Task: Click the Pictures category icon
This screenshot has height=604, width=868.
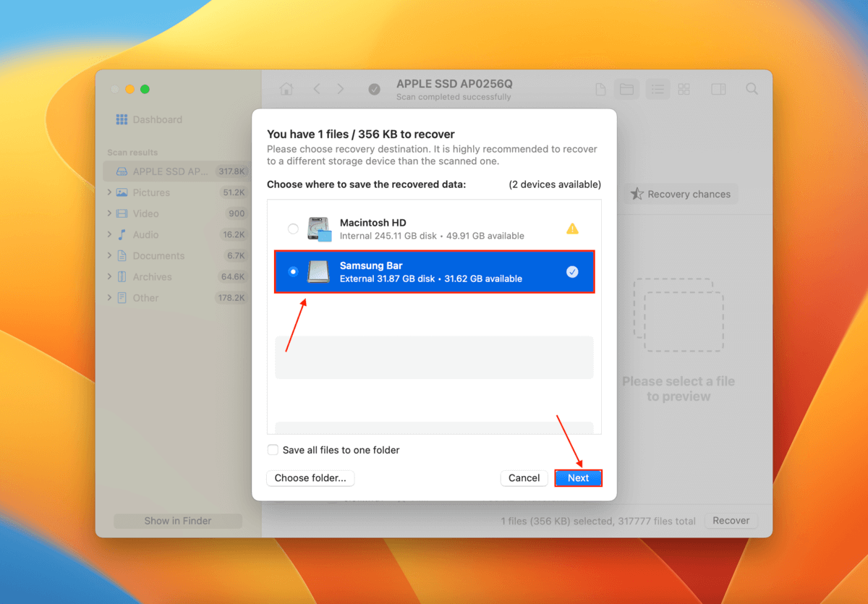Action: (122, 192)
